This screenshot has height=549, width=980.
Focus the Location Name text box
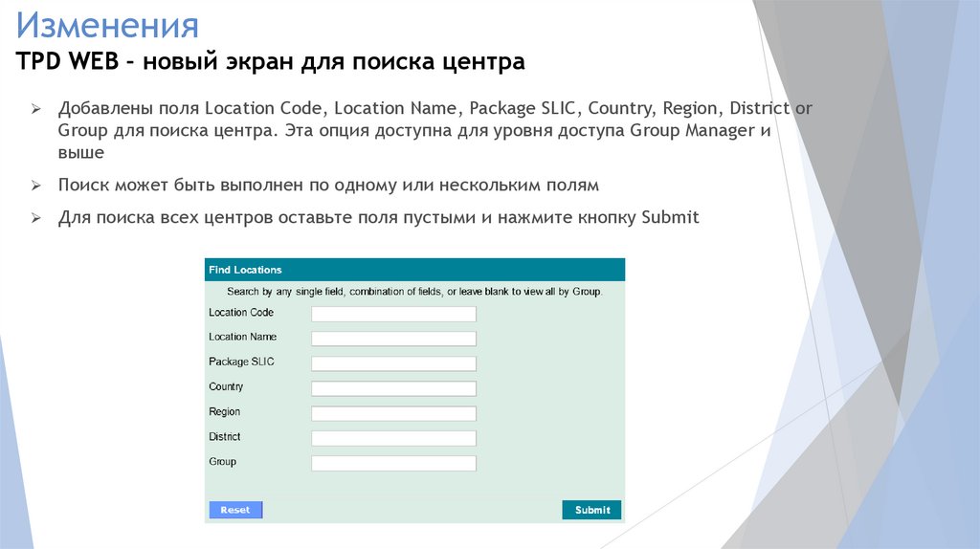tap(393, 339)
